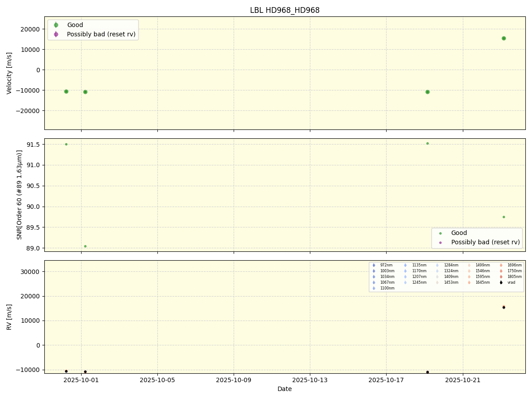Click the black vrad legend marker
Viewport: 532px width, 399px height.
coord(501,282)
